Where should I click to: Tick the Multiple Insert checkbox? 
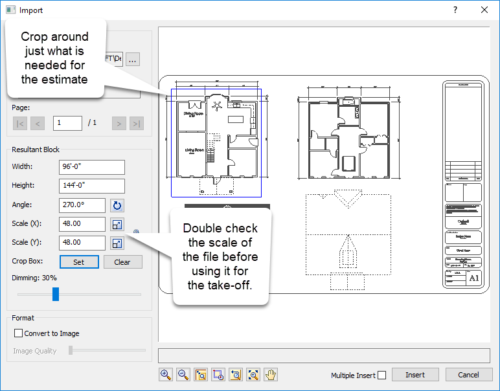coord(382,375)
